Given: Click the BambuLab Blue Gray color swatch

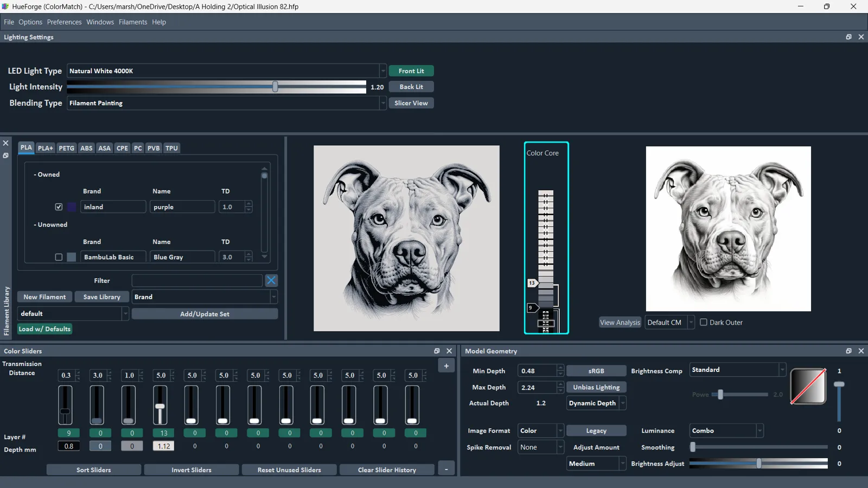Looking at the screenshot, I should 72,257.
